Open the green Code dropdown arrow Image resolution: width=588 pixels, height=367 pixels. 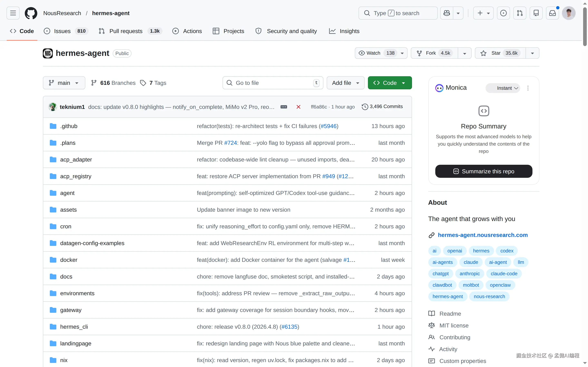pos(404,83)
